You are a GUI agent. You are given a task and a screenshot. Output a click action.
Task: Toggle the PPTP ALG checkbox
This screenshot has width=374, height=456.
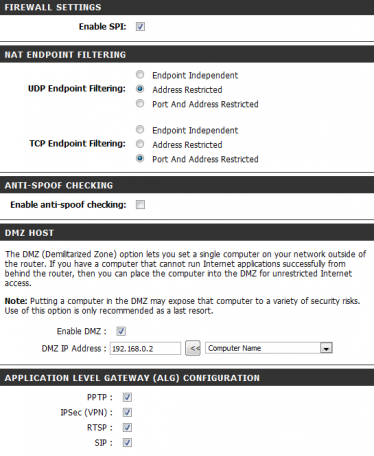click(x=127, y=397)
